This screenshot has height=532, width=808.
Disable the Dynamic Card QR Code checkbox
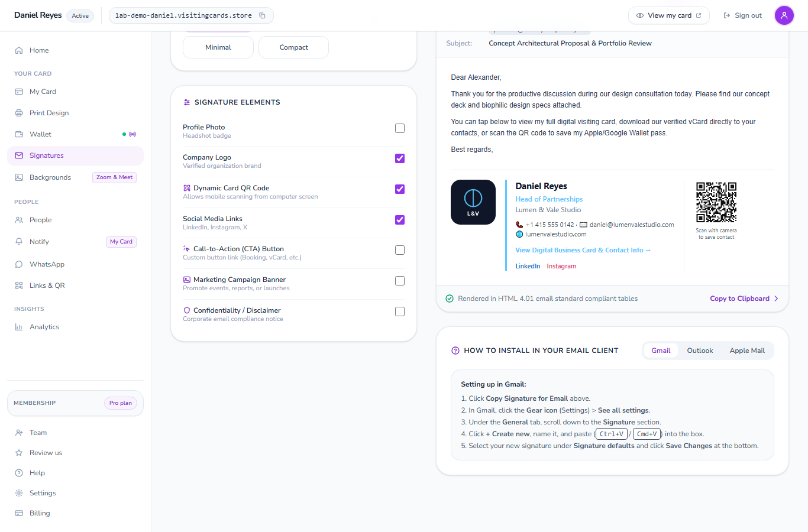(400, 189)
